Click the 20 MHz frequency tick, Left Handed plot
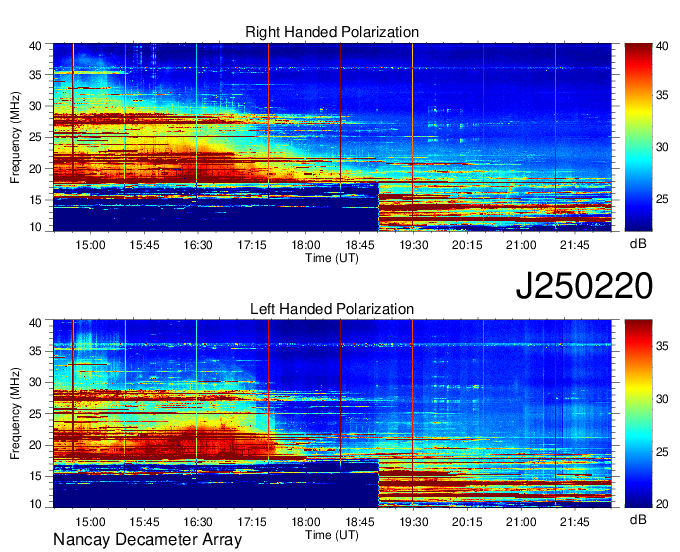This screenshot has height=552, width=680. (x=36, y=445)
